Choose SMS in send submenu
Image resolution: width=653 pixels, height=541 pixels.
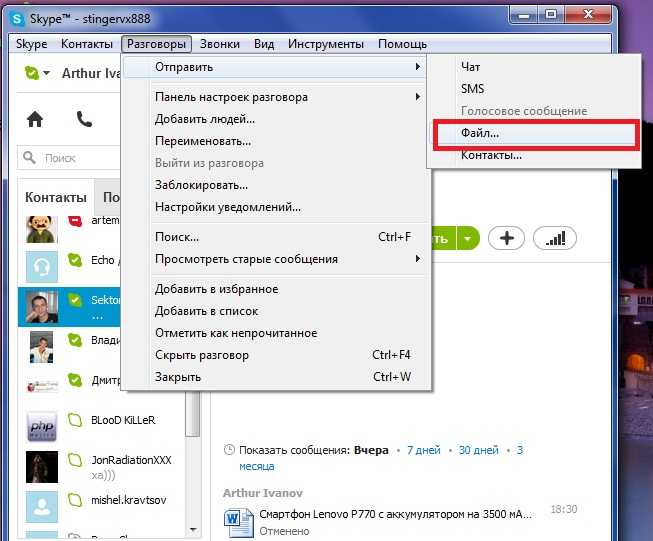point(534,89)
